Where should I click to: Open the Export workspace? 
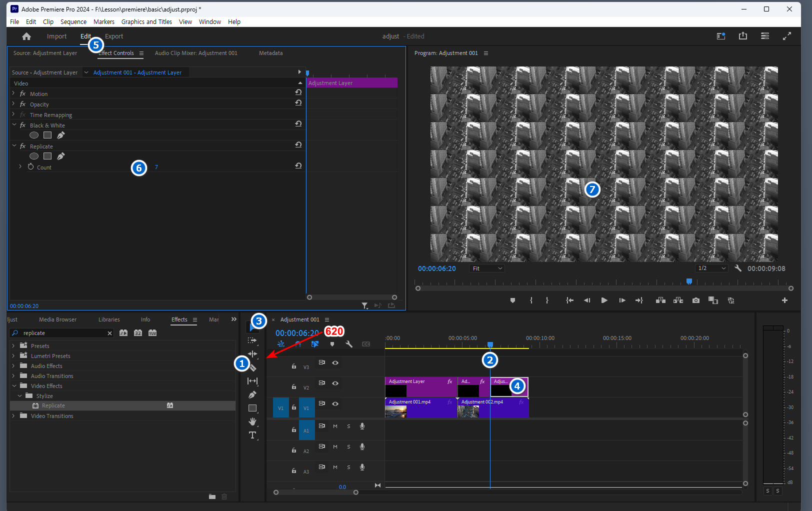(x=114, y=36)
